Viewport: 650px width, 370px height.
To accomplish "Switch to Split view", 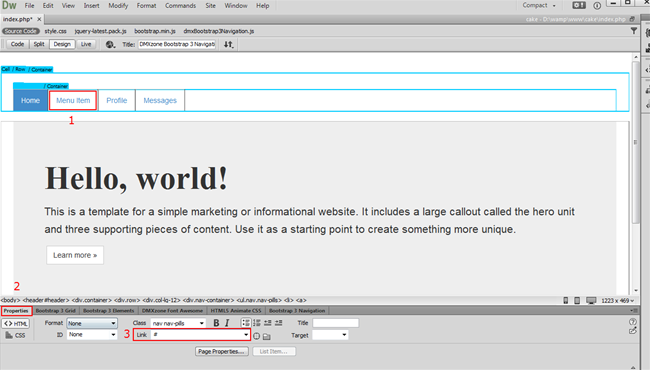I will coord(39,44).
